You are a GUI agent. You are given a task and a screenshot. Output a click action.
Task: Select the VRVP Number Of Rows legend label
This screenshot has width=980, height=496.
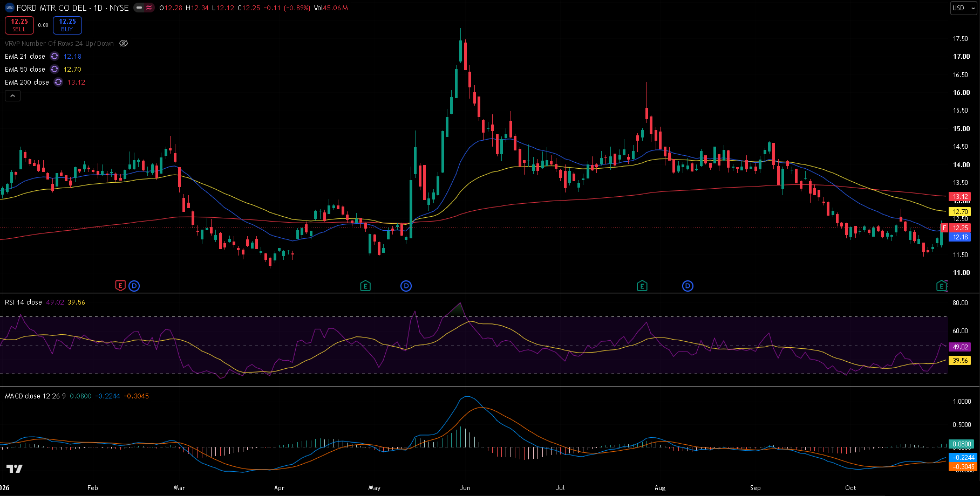(x=59, y=43)
